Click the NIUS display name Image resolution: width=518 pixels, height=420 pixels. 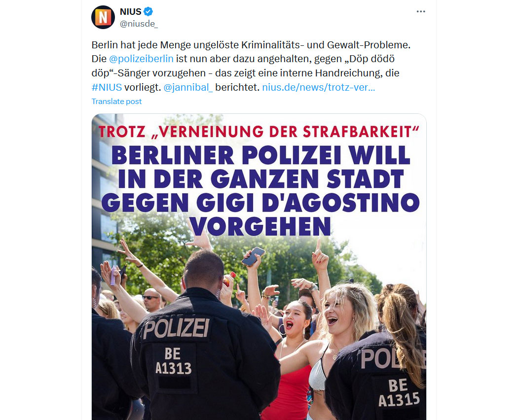(x=131, y=11)
